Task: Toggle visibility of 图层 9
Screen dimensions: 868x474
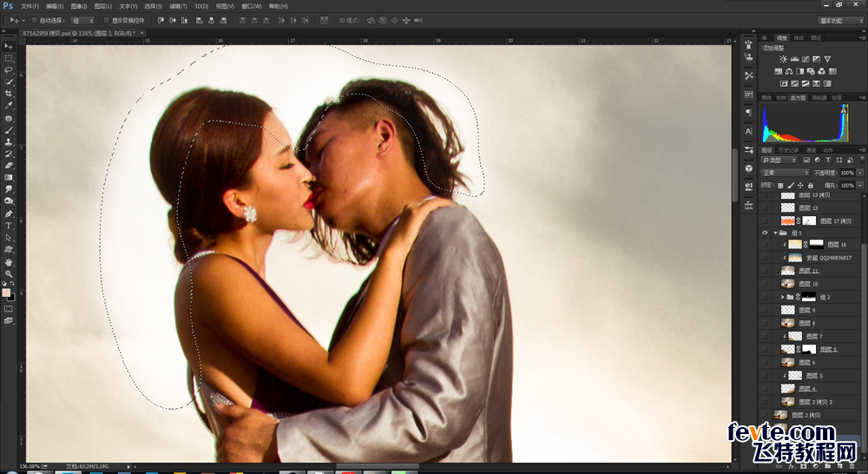Action: 765,310
